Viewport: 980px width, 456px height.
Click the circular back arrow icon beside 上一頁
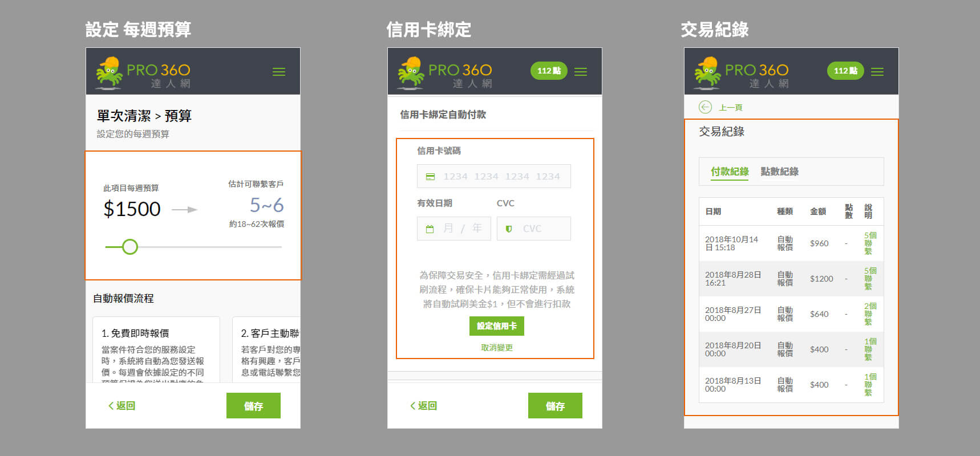(705, 107)
